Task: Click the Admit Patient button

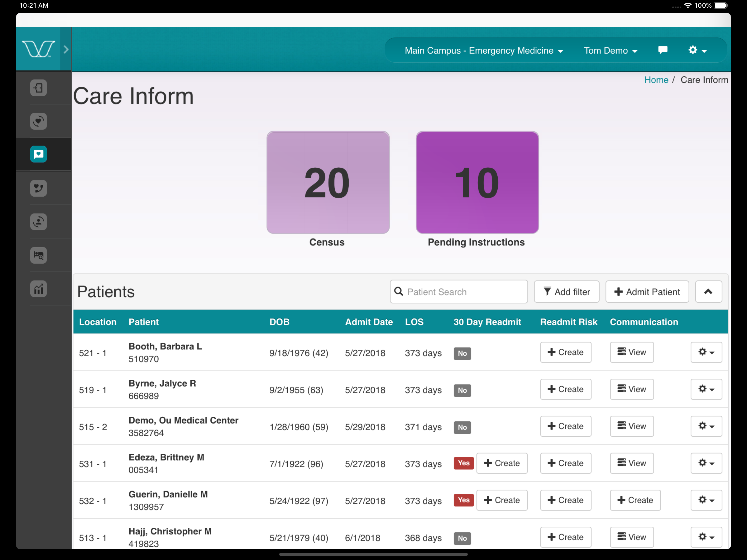Action: click(647, 291)
